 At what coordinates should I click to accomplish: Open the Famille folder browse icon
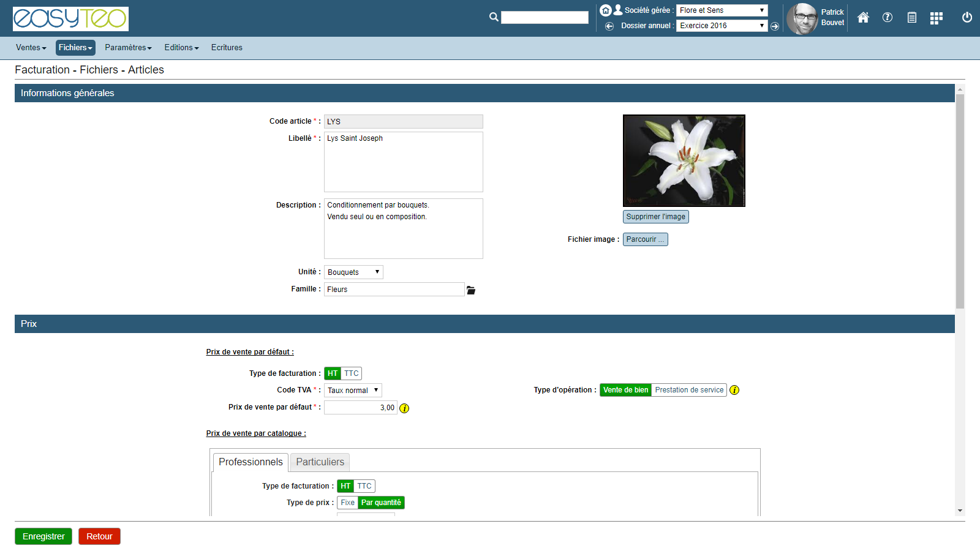[x=471, y=290]
